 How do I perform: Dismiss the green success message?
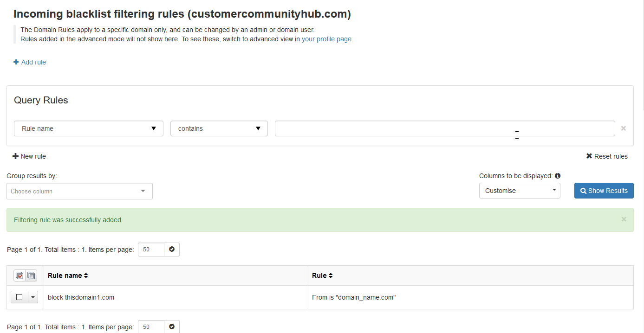[x=624, y=219]
